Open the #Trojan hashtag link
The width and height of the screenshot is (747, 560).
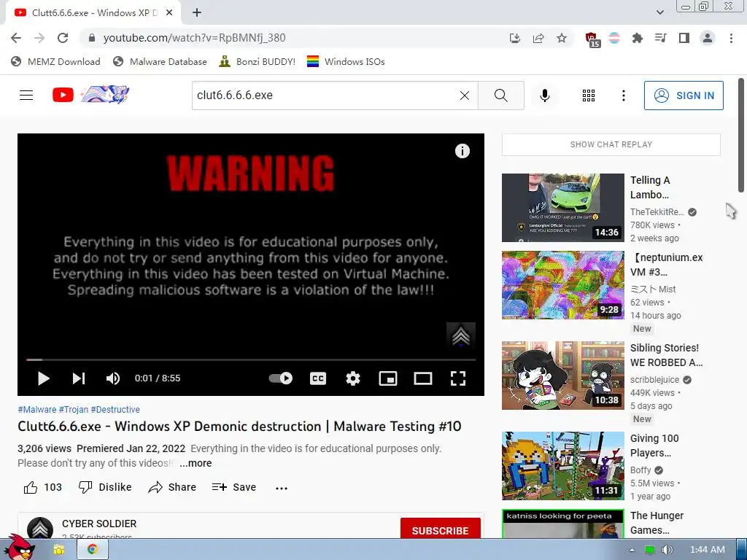74,410
